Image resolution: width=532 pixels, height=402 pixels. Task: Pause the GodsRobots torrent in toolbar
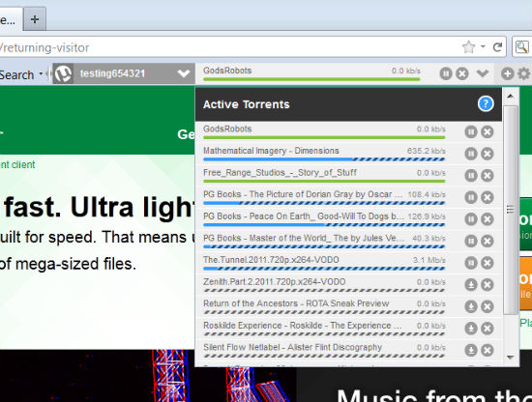coord(446,73)
